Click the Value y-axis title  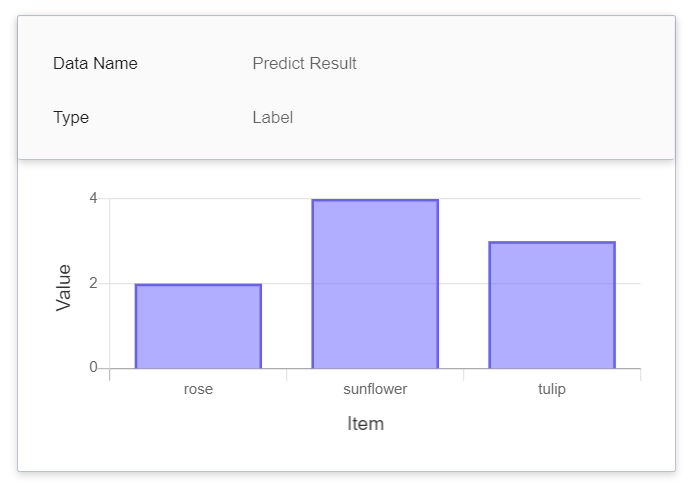[x=63, y=288]
